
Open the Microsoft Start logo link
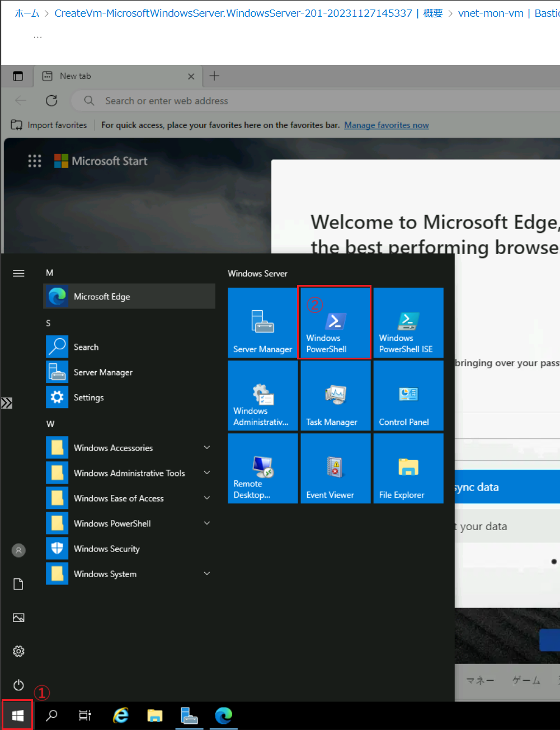(x=101, y=161)
